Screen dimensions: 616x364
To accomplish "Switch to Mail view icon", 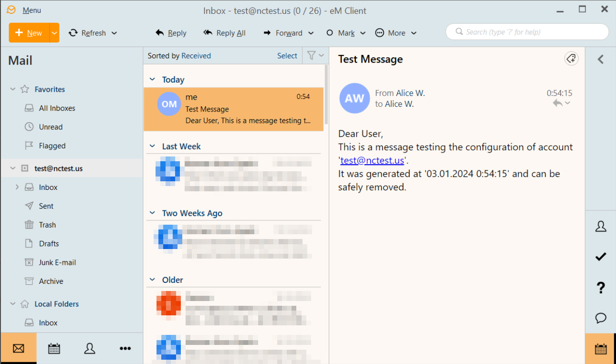I will pyautogui.click(x=19, y=349).
